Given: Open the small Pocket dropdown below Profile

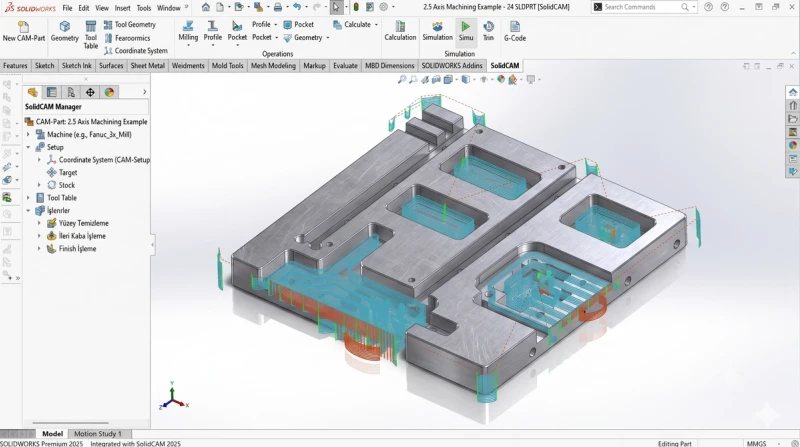Looking at the screenshot, I should [x=276, y=37].
